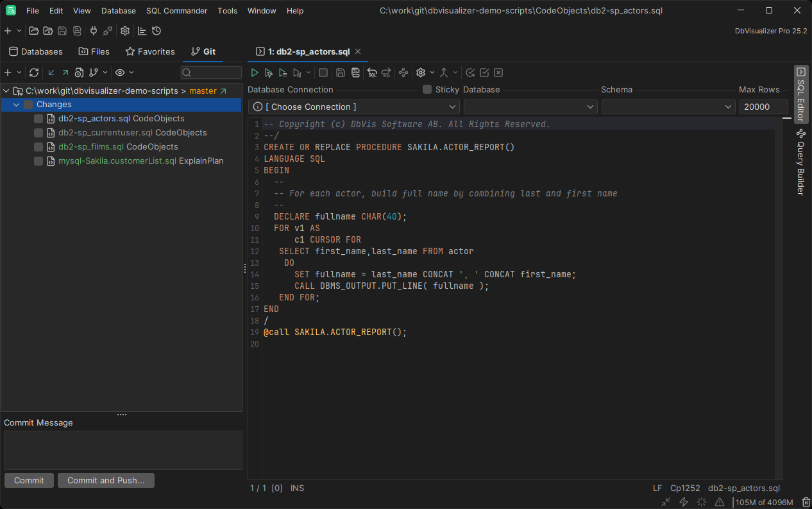The width and height of the screenshot is (812, 509).
Task: Open the SQL Commander menu
Action: point(176,11)
